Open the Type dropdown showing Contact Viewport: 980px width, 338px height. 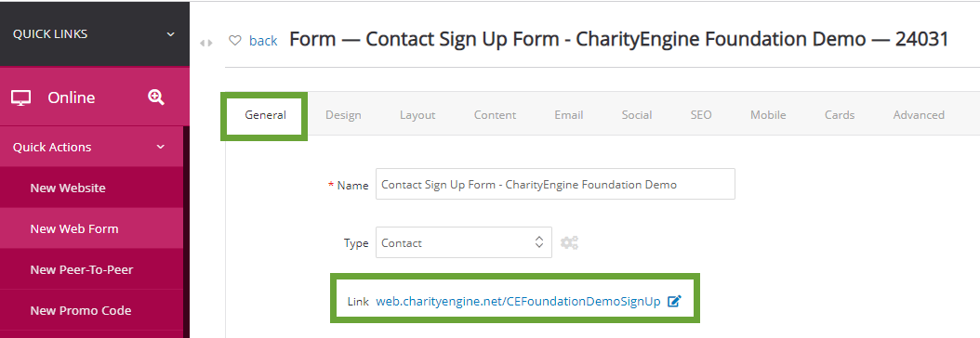coord(464,242)
